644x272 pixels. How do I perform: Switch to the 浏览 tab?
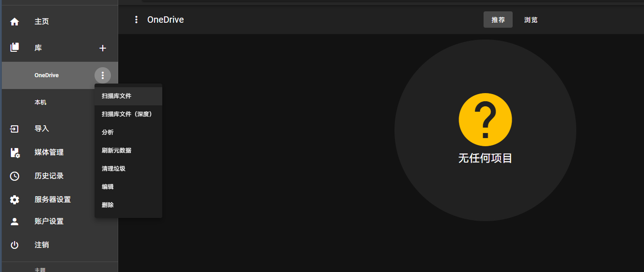pos(531,20)
